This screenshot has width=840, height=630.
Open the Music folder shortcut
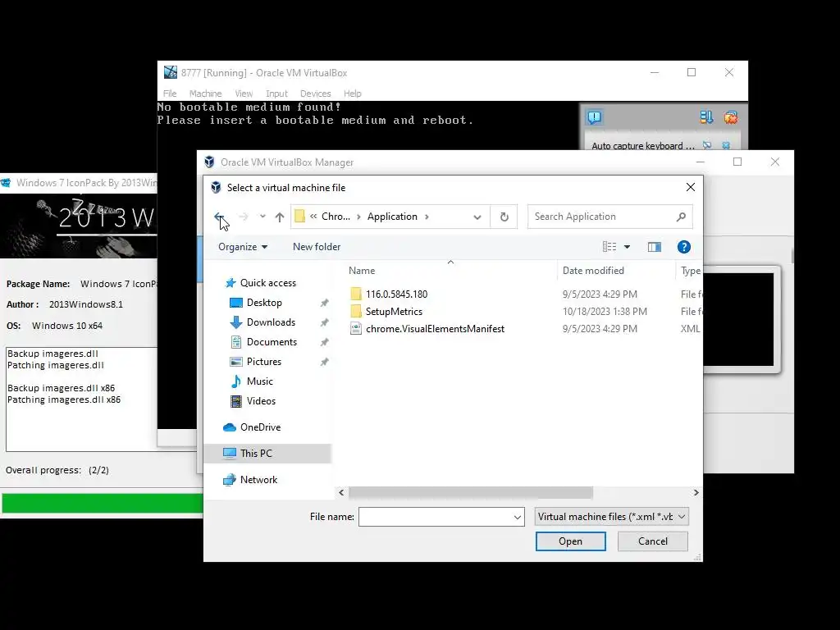click(260, 381)
